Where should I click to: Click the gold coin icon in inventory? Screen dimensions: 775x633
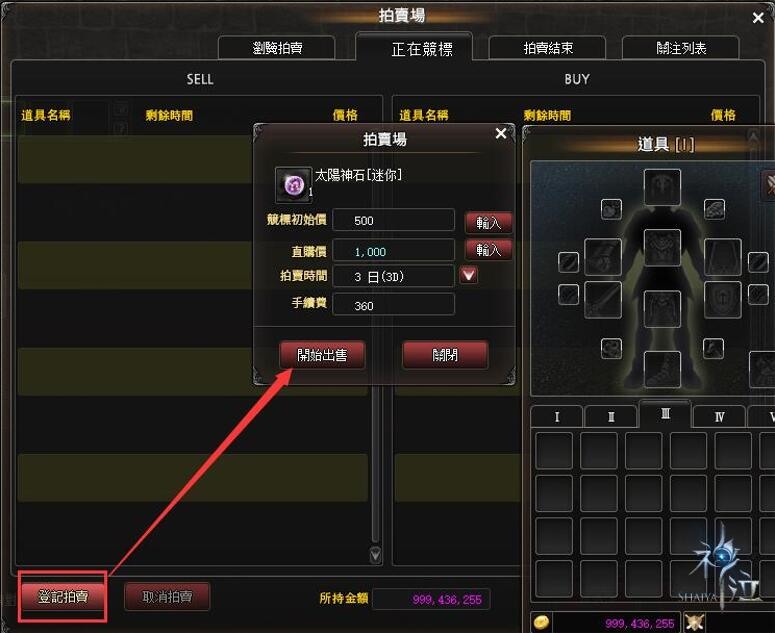(541, 623)
